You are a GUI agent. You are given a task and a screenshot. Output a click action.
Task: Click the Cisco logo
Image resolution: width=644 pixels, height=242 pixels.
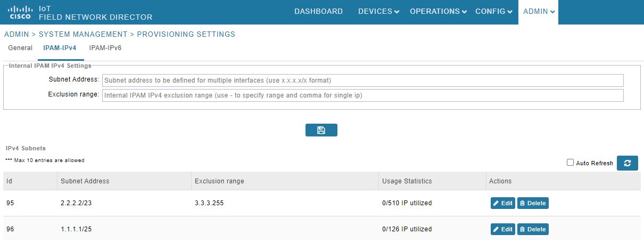(21, 12)
